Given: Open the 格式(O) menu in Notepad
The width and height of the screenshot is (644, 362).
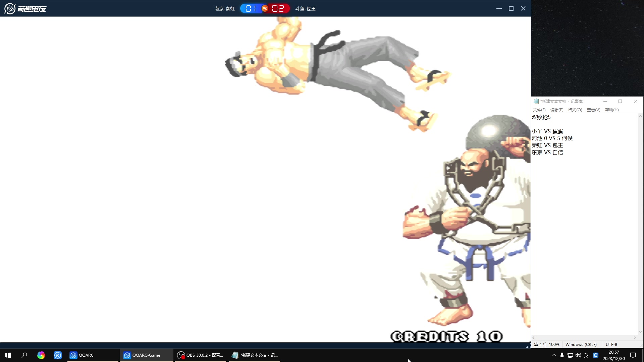Looking at the screenshot, I should [575, 110].
